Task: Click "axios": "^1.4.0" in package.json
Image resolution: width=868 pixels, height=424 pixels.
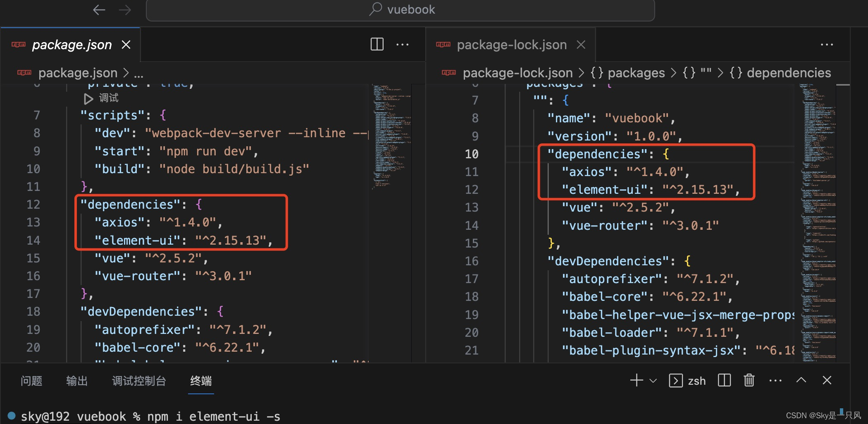Action: [x=158, y=222]
